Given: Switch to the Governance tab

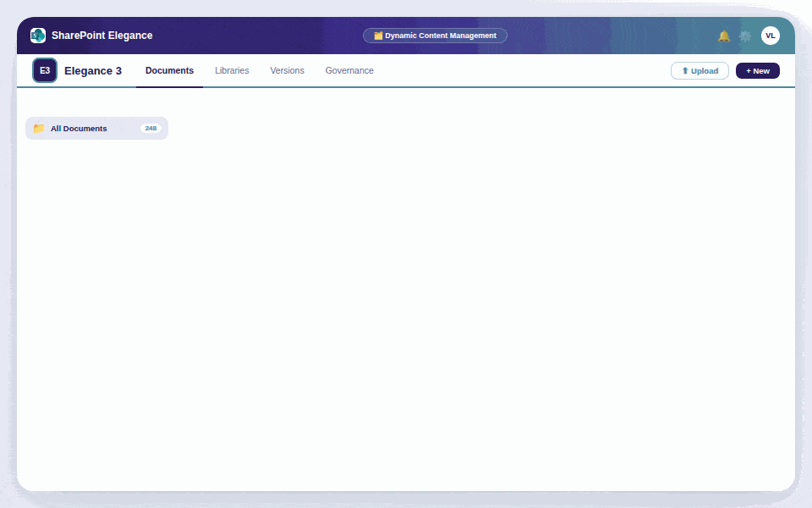Looking at the screenshot, I should [x=349, y=70].
